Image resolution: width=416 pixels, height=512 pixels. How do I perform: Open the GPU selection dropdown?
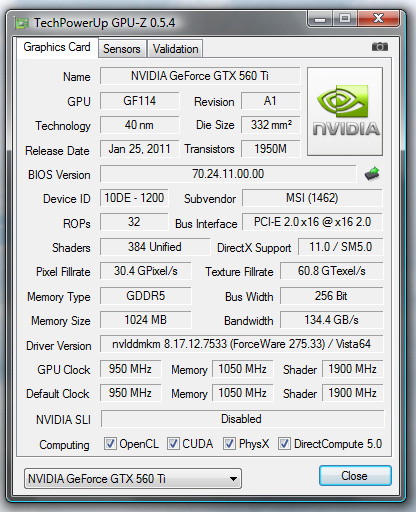point(133,479)
